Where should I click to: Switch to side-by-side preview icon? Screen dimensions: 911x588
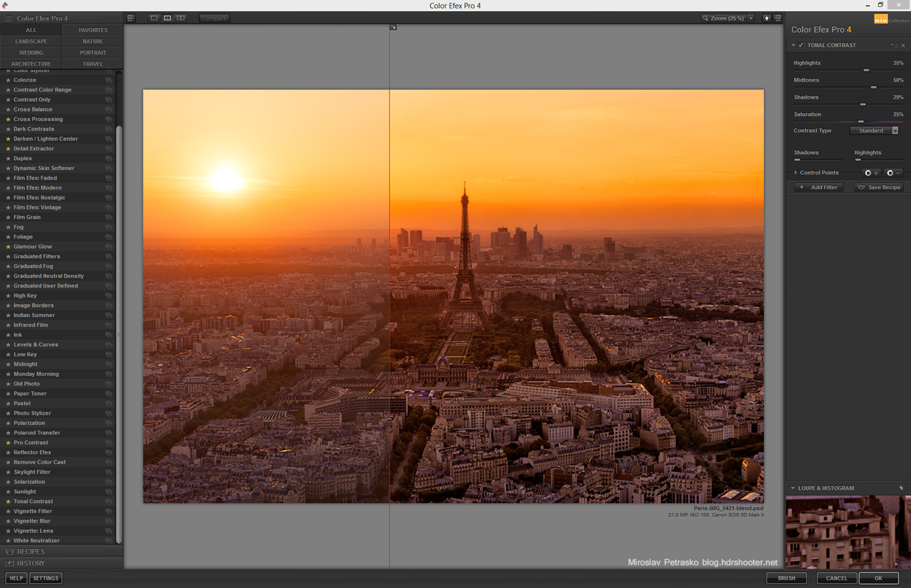point(181,18)
